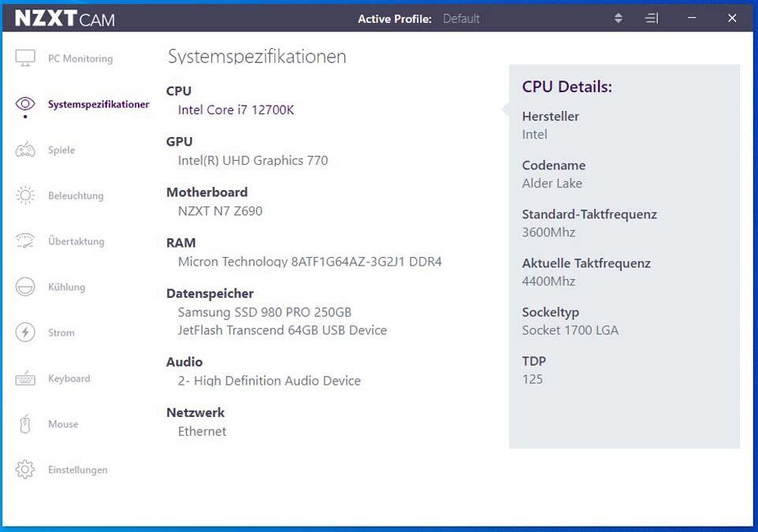Select JetFlash Transcend 64GB USB Device
This screenshot has height=532, width=758.
coord(282,330)
